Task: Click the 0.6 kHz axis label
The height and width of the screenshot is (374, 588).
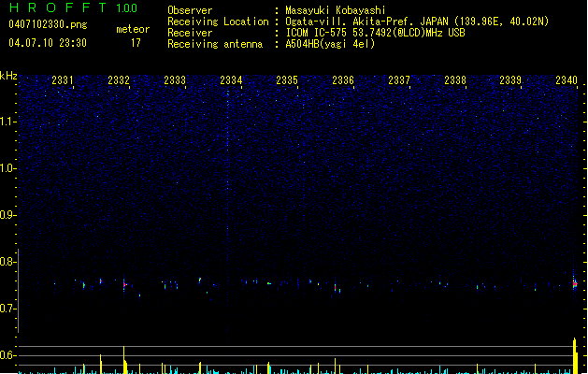Action: 7,355
